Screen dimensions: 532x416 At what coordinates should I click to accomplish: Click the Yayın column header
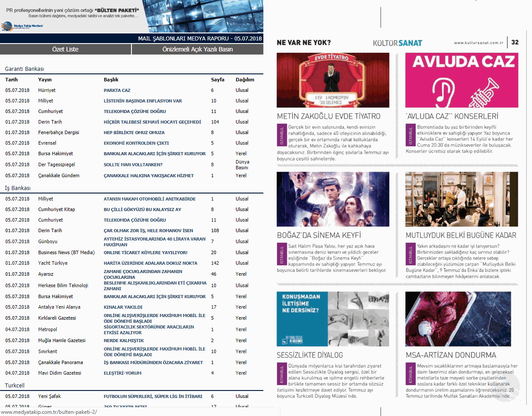pos(45,80)
